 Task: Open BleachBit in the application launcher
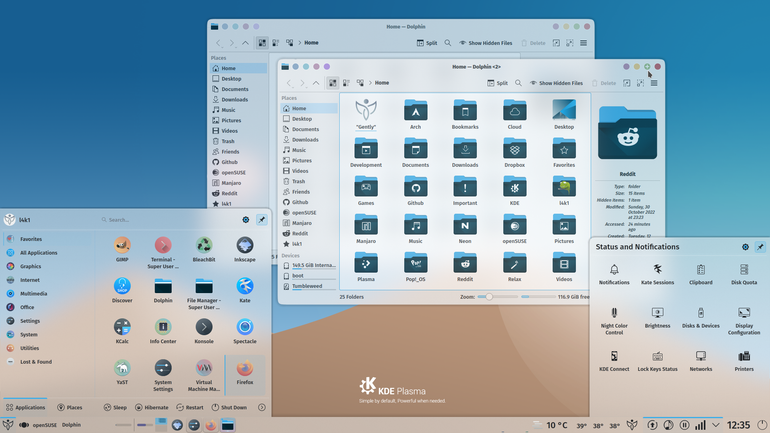(204, 249)
